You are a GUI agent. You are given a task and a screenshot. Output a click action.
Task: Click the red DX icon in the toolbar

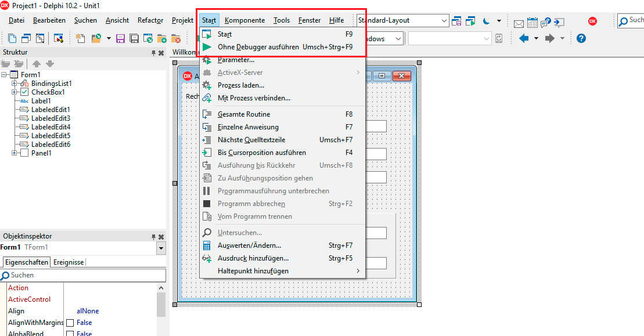tap(592, 21)
